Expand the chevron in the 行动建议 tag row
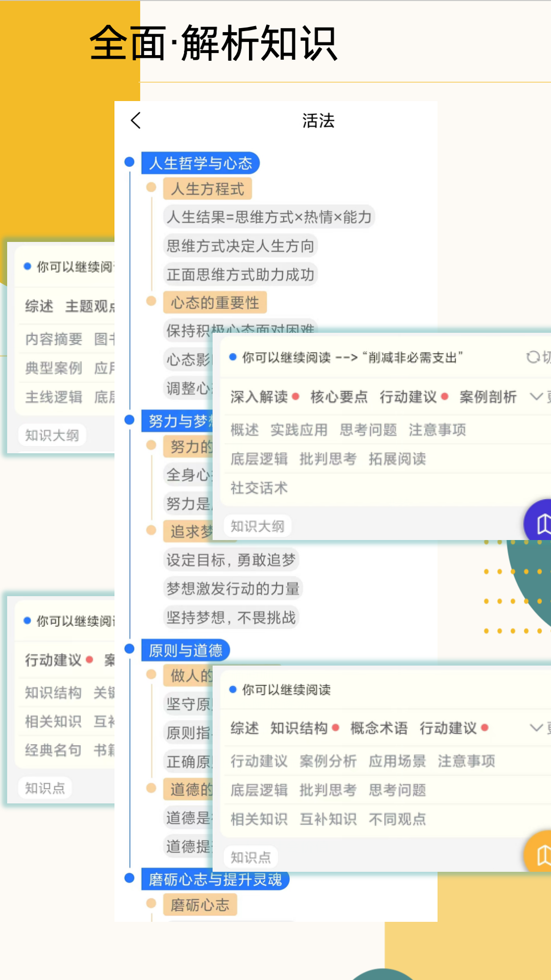Screen dimensions: 551x980 [x=536, y=728]
